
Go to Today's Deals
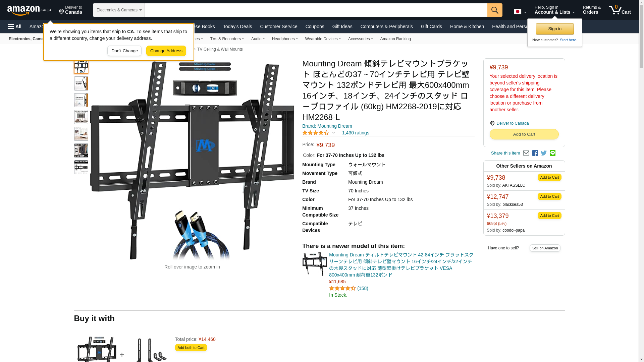tap(237, 26)
